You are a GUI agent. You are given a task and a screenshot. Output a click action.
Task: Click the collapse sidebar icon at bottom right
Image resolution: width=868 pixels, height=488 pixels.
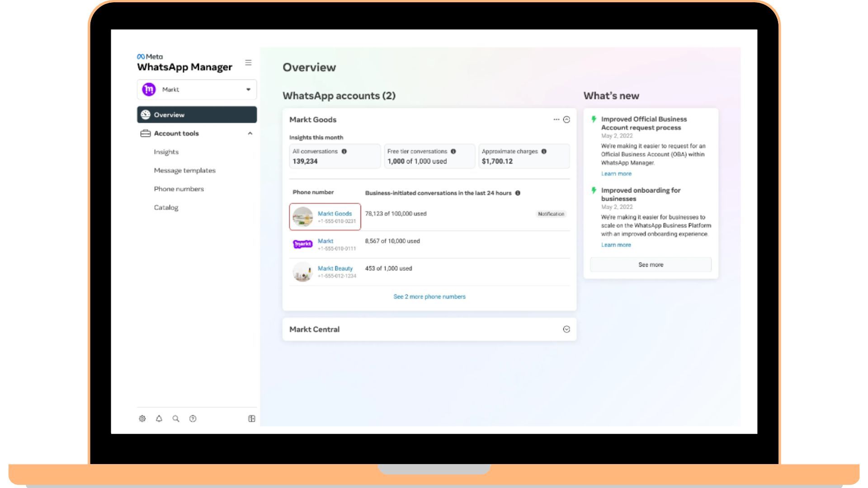click(251, 418)
